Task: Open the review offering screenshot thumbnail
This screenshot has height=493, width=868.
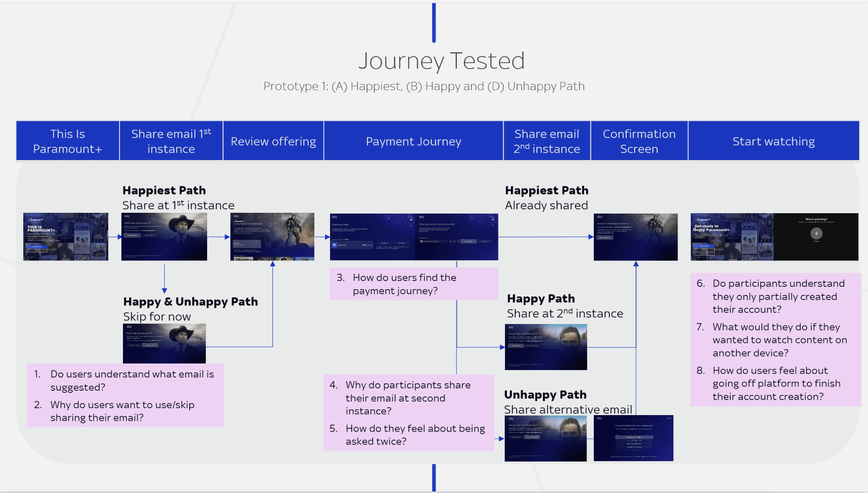Action: pyautogui.click(x=272, y=236)
